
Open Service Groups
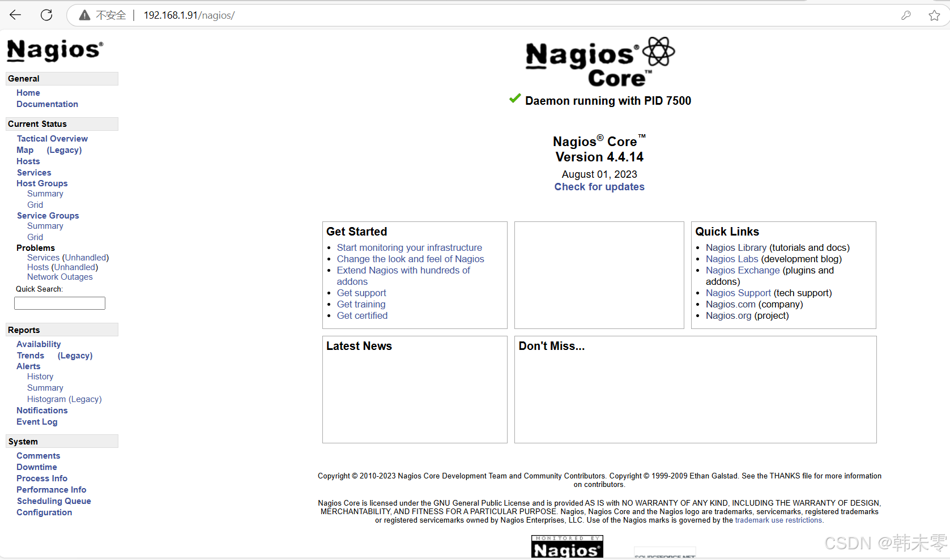point(48,216)
